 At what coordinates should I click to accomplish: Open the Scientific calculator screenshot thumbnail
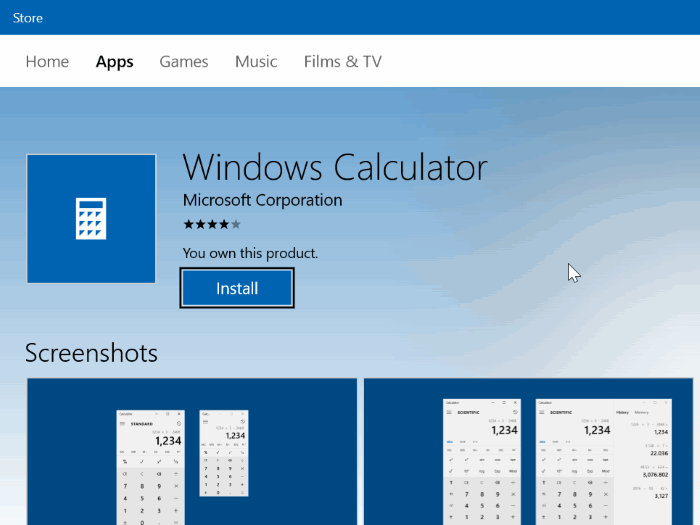[x=529, y=451]
